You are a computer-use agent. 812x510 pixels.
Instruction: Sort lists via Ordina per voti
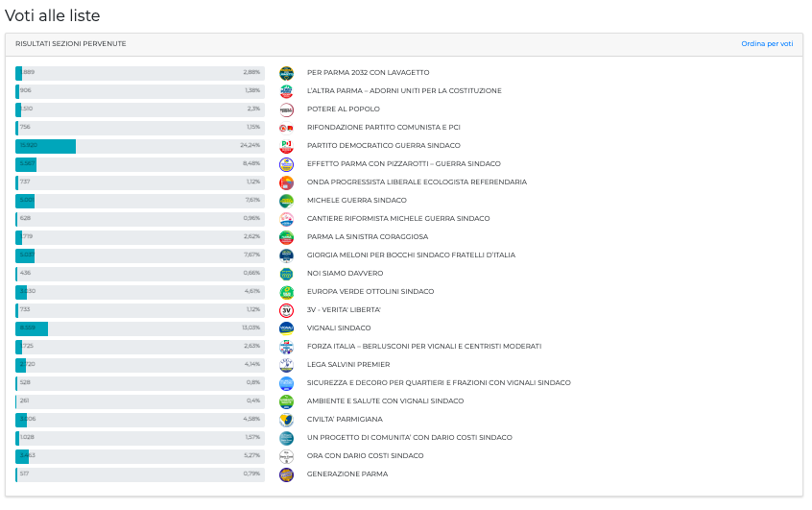pyautogui.click(x=766, y=44)
